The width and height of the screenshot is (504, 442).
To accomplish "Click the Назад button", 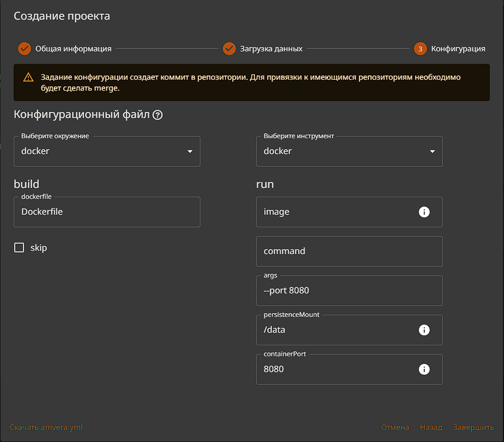I will (x=431, y=427).
